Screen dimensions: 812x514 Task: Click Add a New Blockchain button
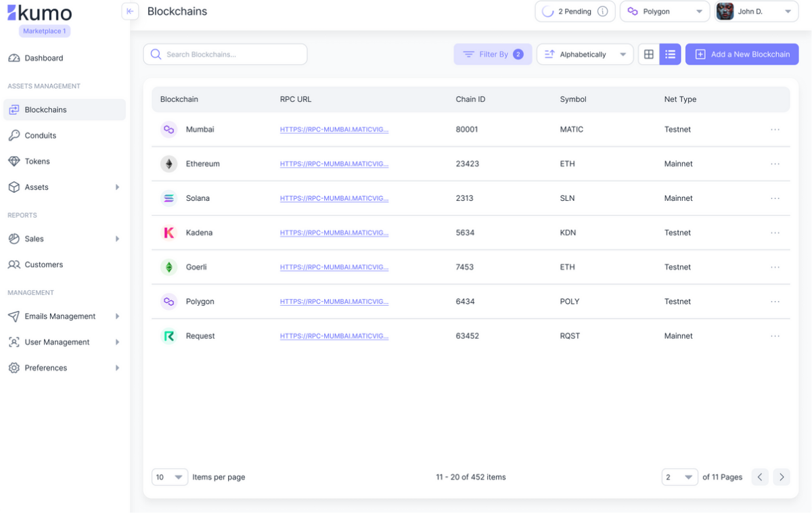742,54
